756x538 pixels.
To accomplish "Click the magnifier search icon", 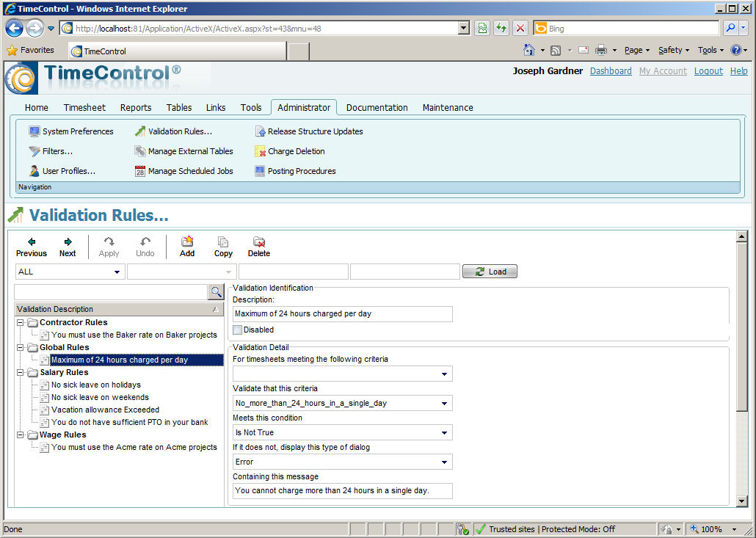I will click(216, 291).
